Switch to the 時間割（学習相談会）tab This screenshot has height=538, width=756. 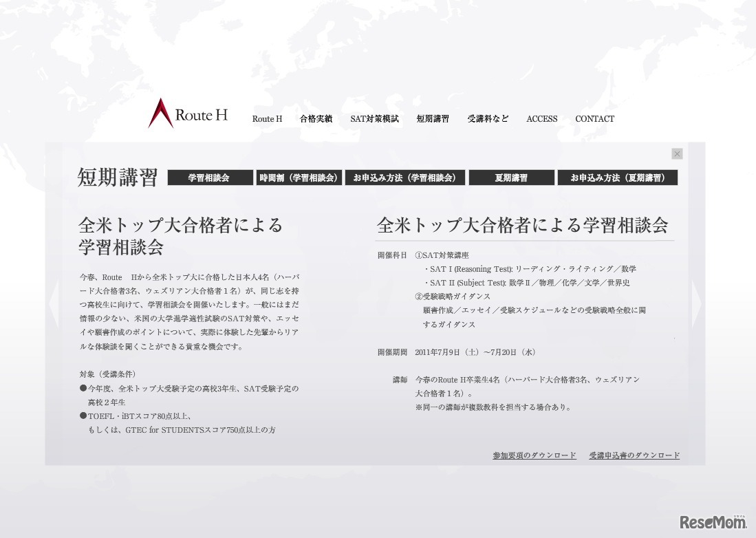pos(299,177)
